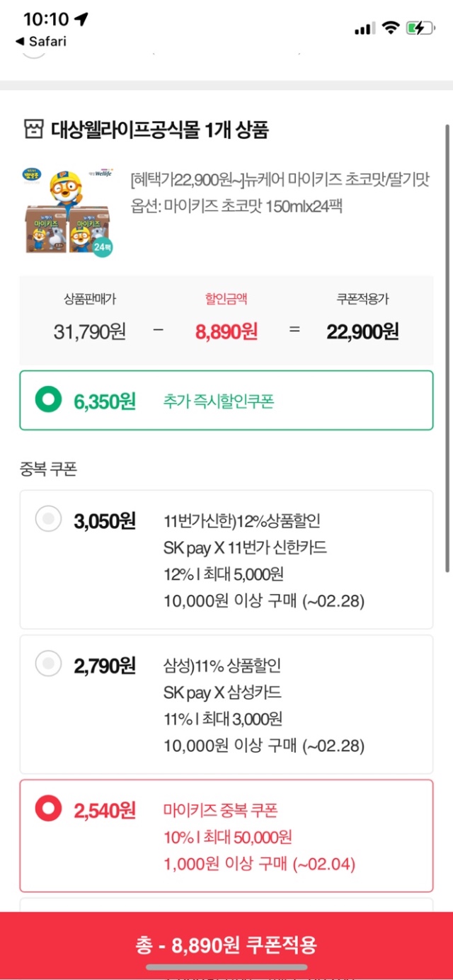Tap the red 할인금액 8,890원 amount
453x980 pixels.
(225, 331)
